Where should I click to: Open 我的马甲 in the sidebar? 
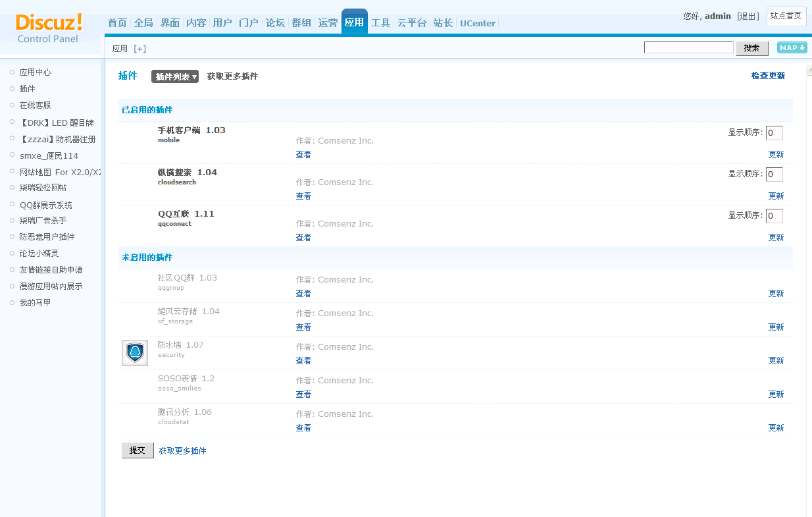[x=35, y=303]
